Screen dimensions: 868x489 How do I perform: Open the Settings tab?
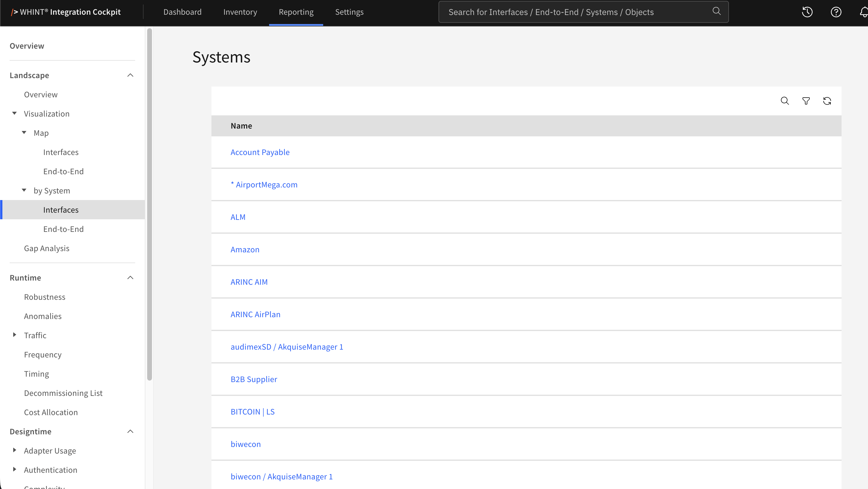coord(349,12)
